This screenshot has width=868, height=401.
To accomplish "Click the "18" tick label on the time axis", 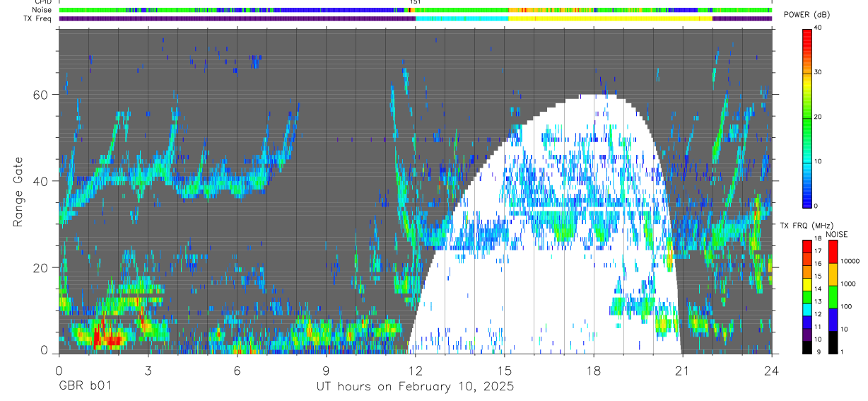I will (x=594, y=371).
